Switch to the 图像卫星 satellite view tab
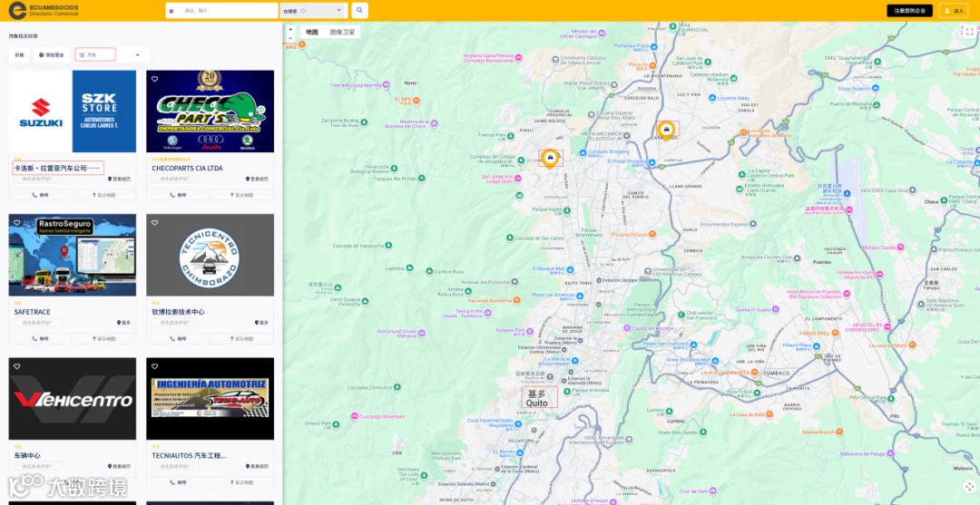Image resolution: width=980 pixels, height=505 pixels. pos(342,32)
